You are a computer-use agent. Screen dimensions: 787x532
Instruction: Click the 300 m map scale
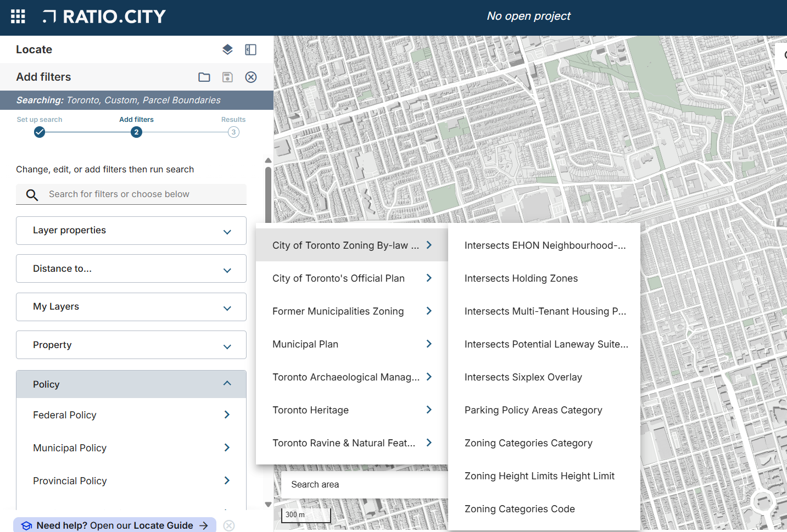(306, 515)
